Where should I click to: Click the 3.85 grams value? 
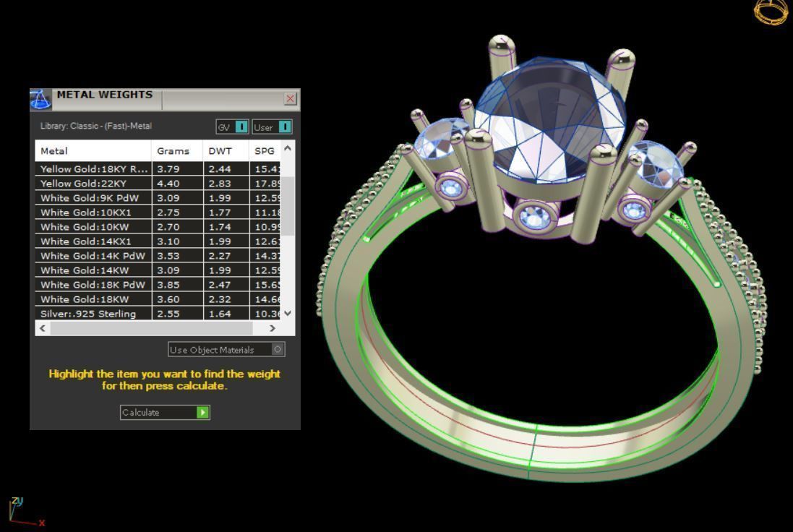pos(168,285)
